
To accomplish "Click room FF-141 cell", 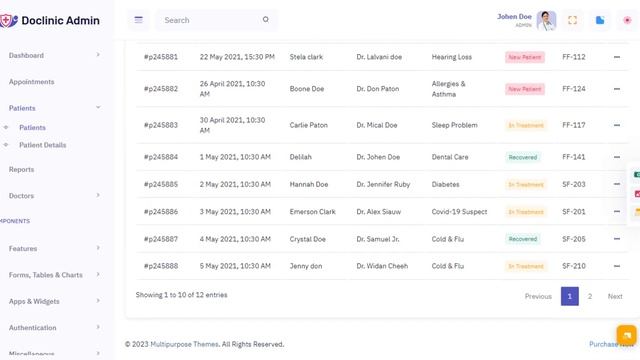I will (x=573, y=157).
